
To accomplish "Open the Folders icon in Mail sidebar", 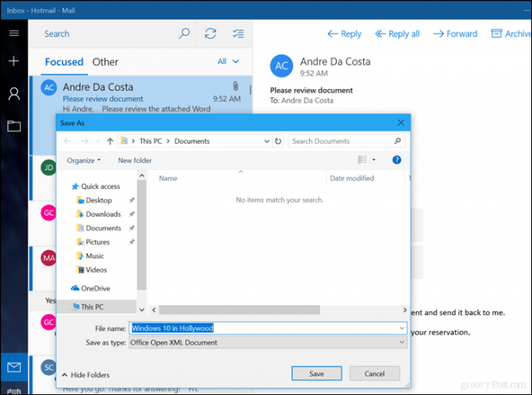I will pos(14,126).
